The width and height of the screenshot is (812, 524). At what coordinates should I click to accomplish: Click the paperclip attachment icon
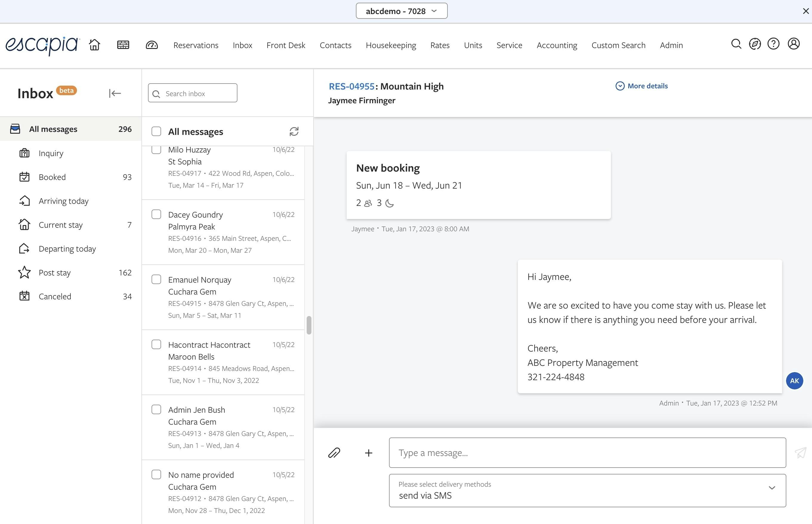(x=334, y=453)
